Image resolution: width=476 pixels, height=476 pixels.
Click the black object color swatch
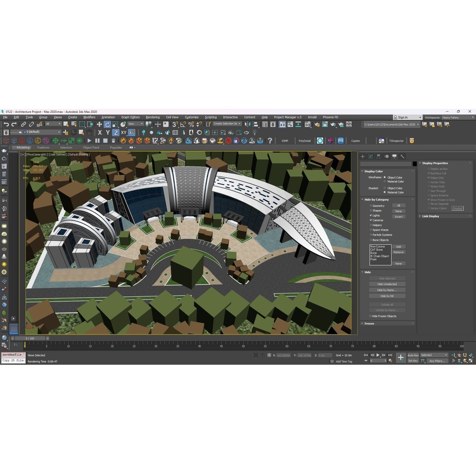(x=415, y=164)
